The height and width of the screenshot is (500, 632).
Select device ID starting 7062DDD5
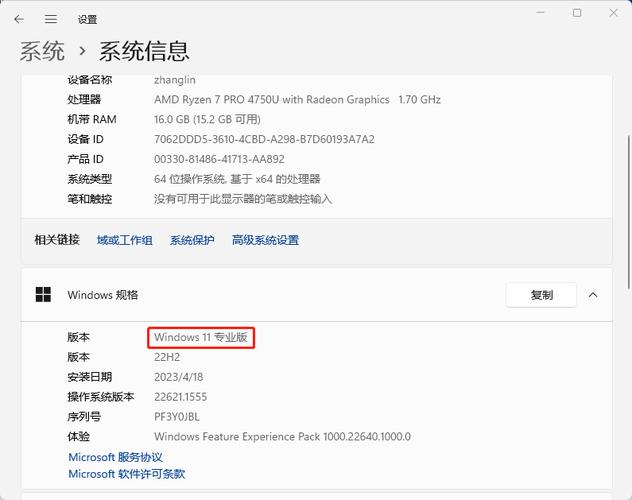pos(264,139)
